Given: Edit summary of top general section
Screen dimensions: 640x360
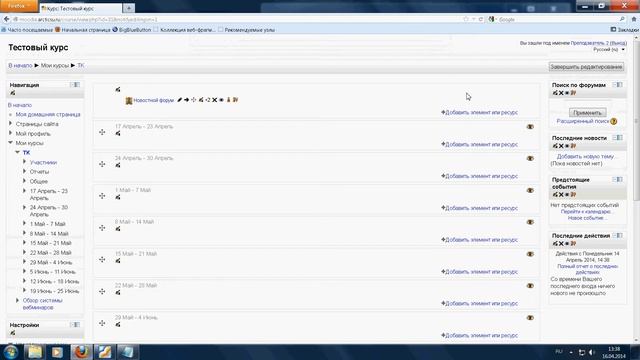Looking at the screenshot, I should point(118,89).
